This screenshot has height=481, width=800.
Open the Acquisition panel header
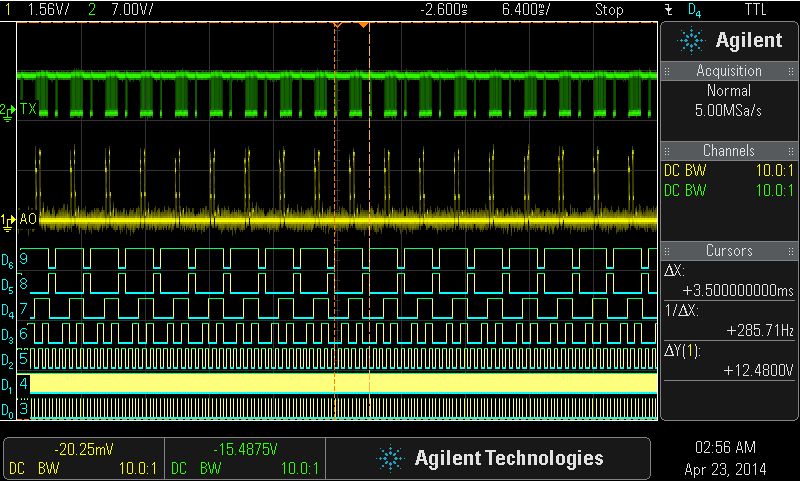pyautogui.click(x=729, y=71)
